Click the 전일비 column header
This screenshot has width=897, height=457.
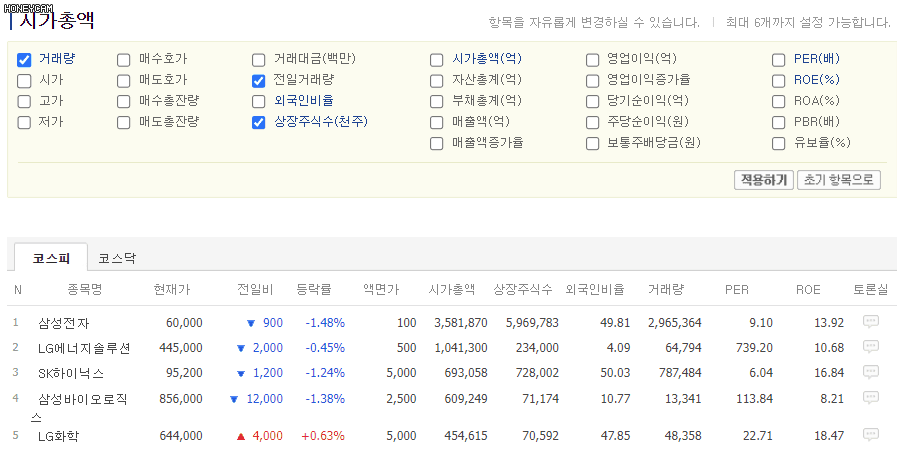255,290
